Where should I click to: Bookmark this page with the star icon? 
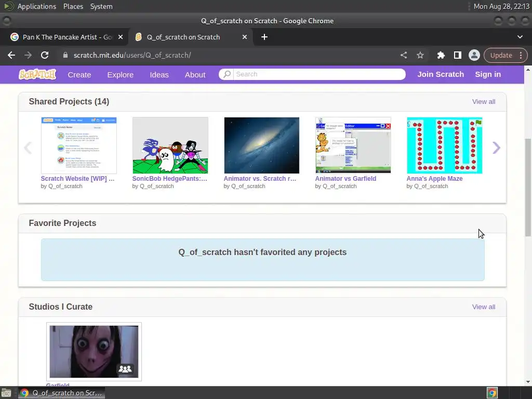tap(420, 55)
